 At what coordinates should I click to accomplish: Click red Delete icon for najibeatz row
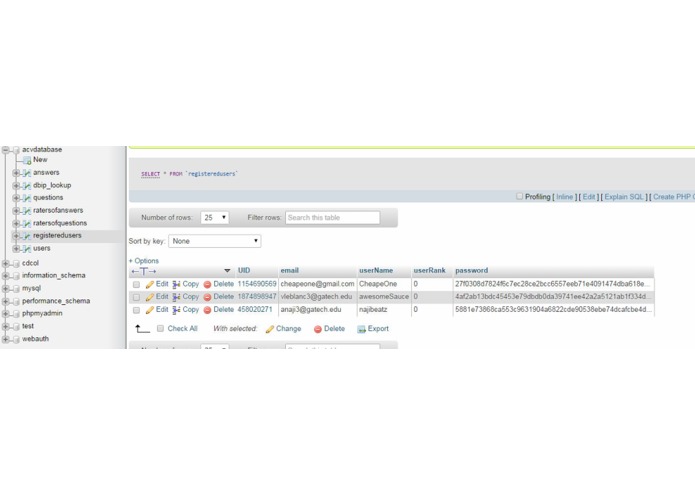click(x=207, y=310)
